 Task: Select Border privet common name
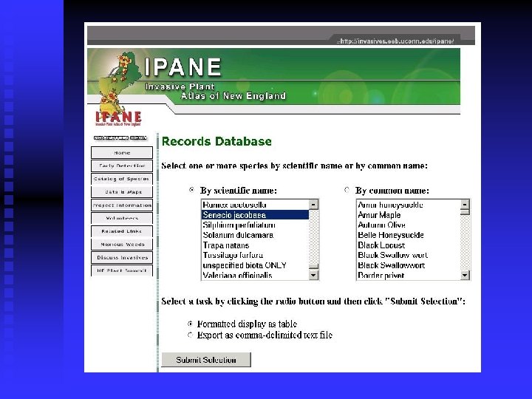[x=409, y=275]
